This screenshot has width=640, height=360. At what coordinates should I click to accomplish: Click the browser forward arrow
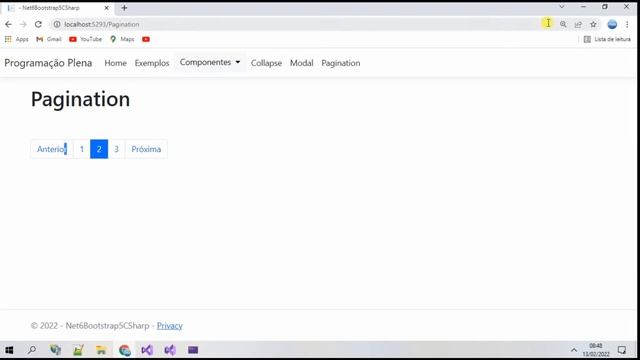(23, 24)
